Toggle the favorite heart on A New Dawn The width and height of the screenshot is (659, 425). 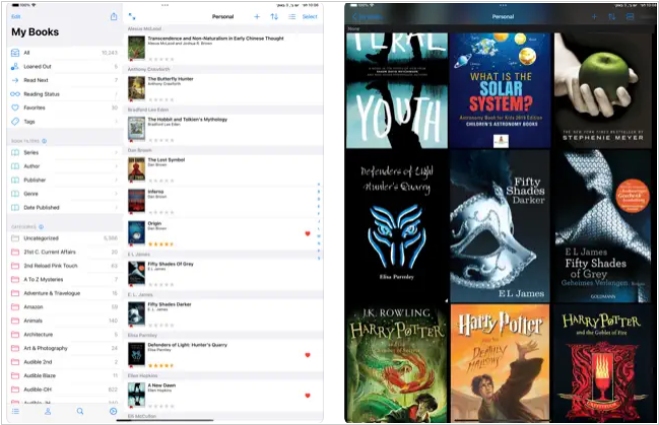[x=307, y=395]
